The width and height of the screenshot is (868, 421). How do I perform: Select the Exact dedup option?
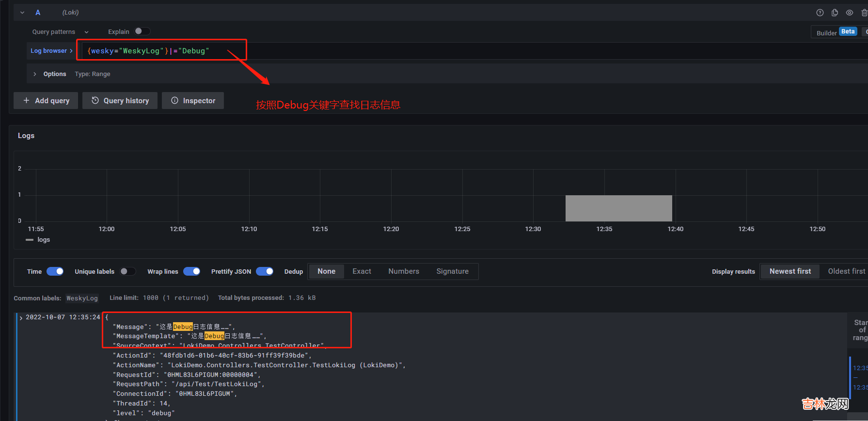[x=362, y=271]
